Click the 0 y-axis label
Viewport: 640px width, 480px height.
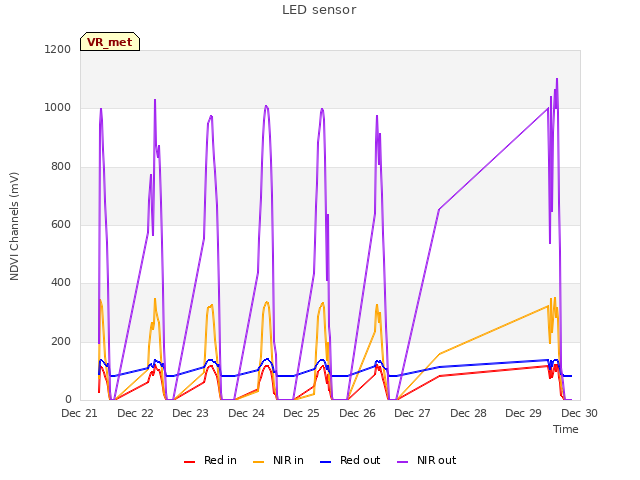[x=68, y=399]
